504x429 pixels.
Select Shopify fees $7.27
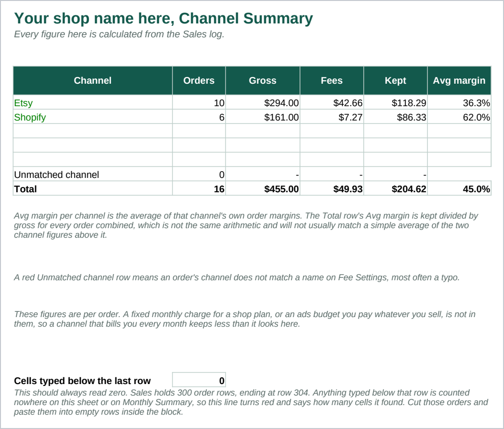point(332,117)
